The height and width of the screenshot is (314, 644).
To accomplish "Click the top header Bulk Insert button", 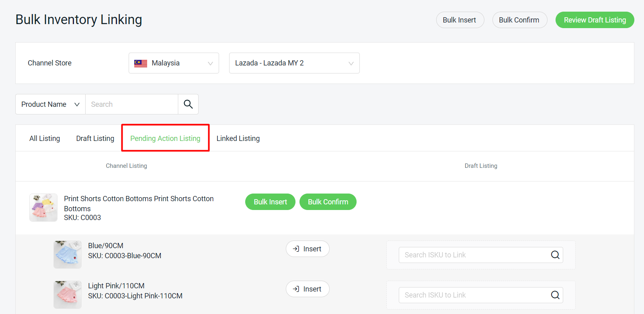I will (460, 20).
